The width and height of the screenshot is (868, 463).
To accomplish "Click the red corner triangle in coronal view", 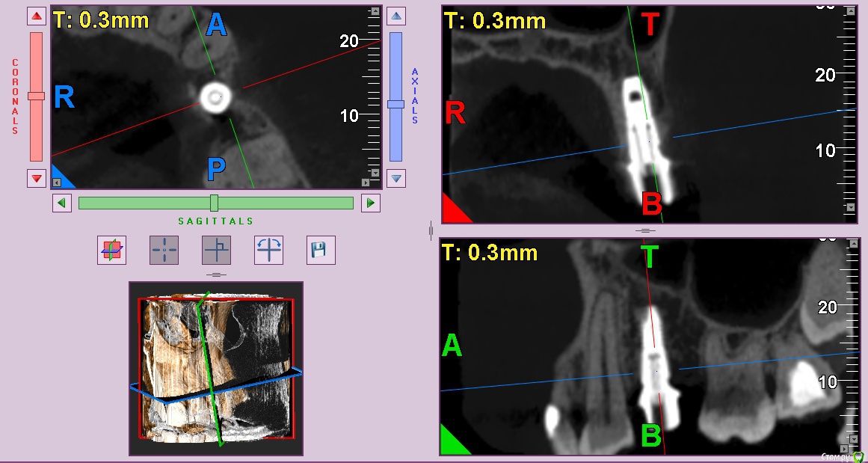I will tap(455, 210).
